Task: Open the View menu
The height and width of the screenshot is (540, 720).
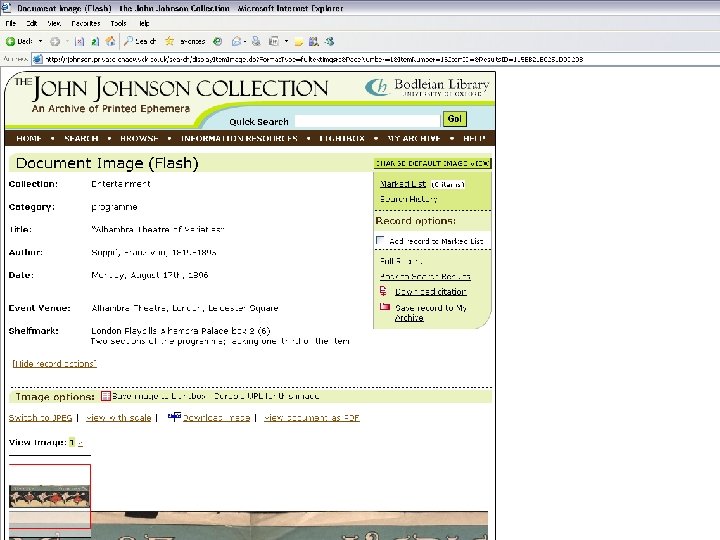Action: 54,23
